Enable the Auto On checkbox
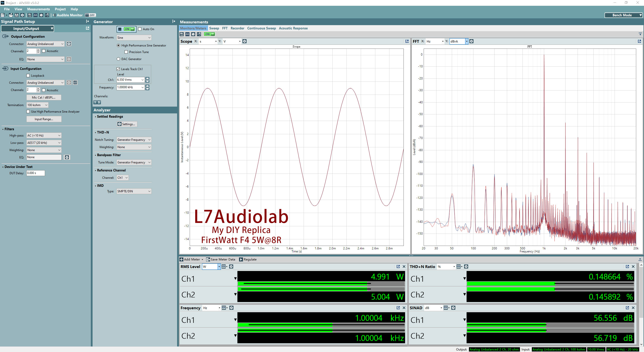The image size is (644, 352). [x=140, y=29]
